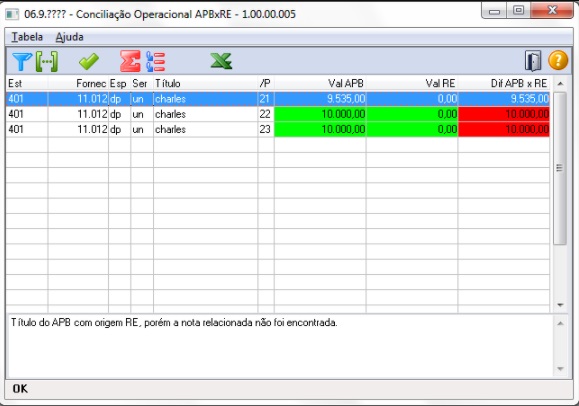Click the Esp column header
Image resolution: width=579 pixels, height=406 pixels.
coord(119,83)
